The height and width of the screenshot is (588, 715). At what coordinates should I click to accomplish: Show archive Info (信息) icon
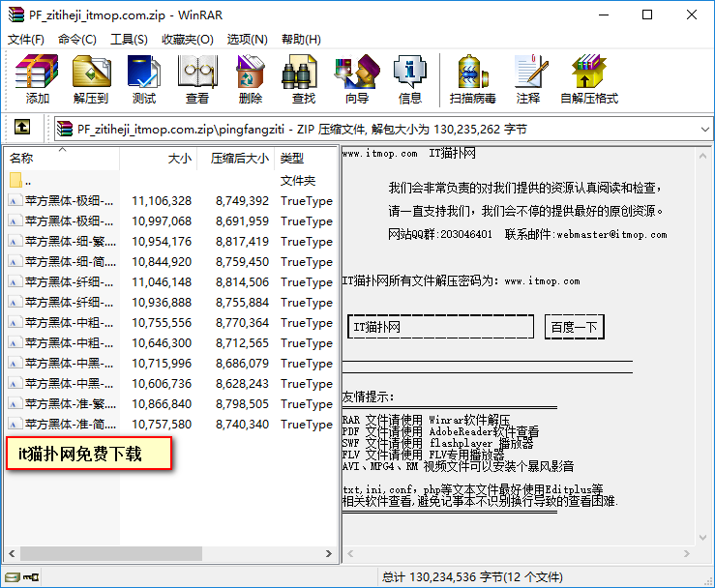coord(409,79)
